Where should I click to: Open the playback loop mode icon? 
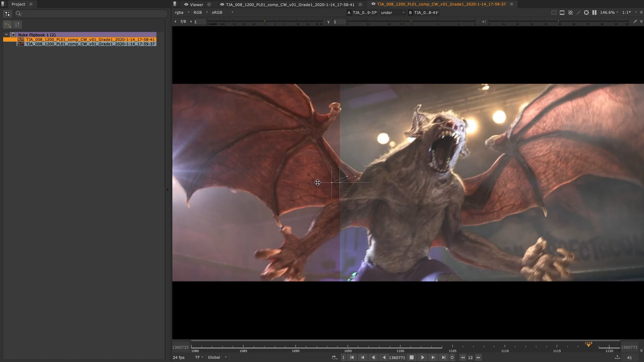[334, 357]
